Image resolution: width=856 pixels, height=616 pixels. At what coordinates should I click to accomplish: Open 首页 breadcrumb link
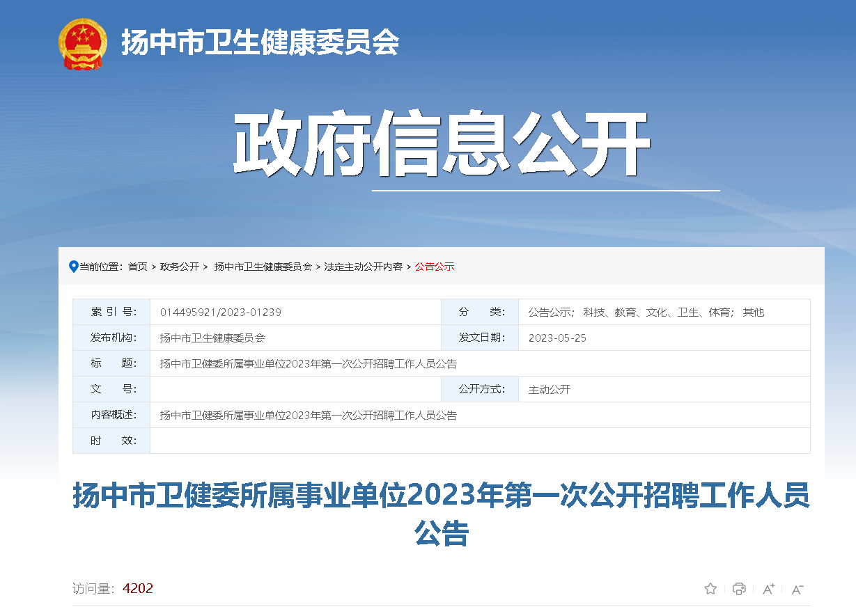(x=138, y=267)
